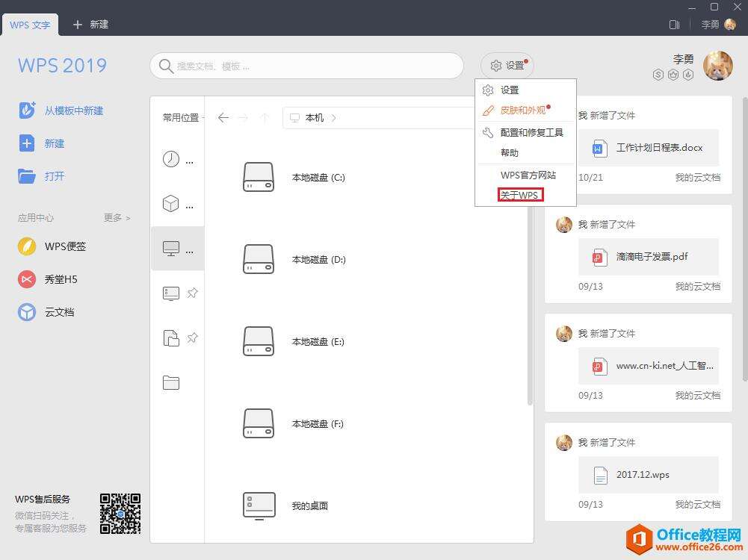
Task: Open the desktop location with pin
Action: (x=171, y=293)
